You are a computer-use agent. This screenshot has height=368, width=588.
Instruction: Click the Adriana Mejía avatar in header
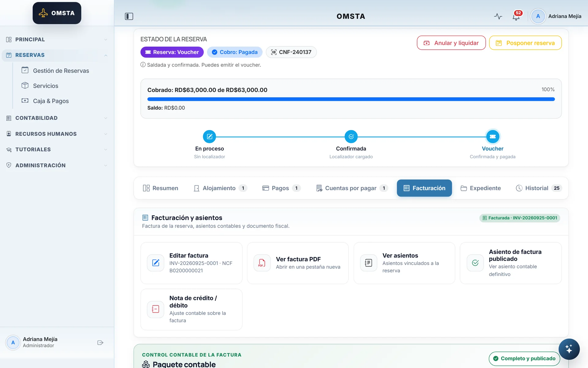[x=538, y=16]
